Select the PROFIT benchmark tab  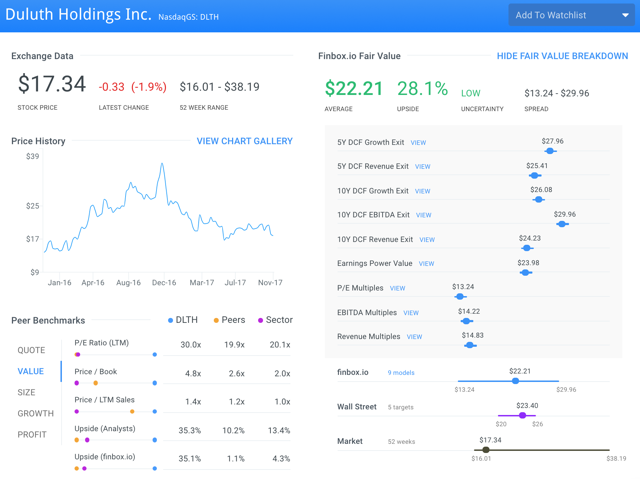tap(32, 435)
